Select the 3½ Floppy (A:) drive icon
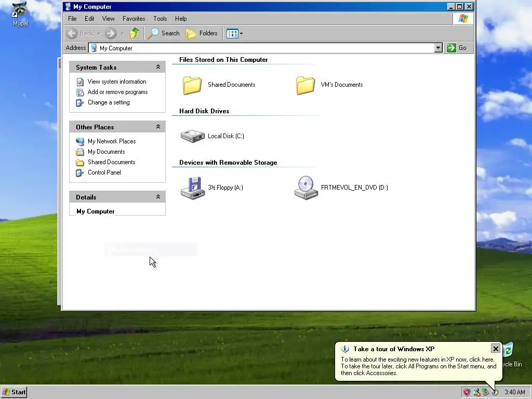The image size is (532, 399). [x=192, y=188]
